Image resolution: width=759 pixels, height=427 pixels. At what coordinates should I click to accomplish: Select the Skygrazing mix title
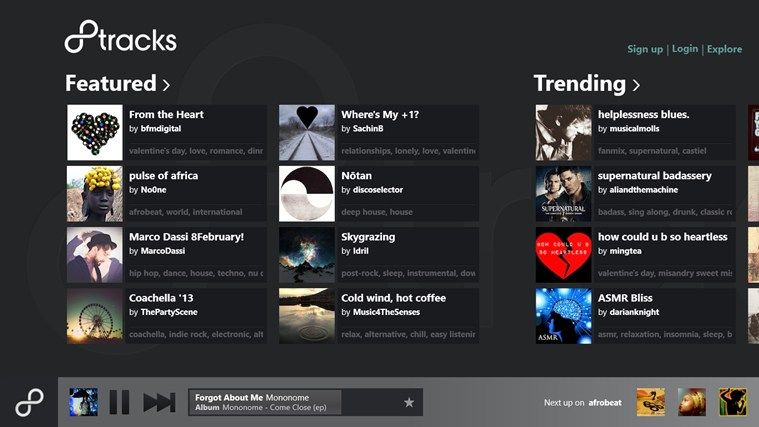(x=368, y=237)
